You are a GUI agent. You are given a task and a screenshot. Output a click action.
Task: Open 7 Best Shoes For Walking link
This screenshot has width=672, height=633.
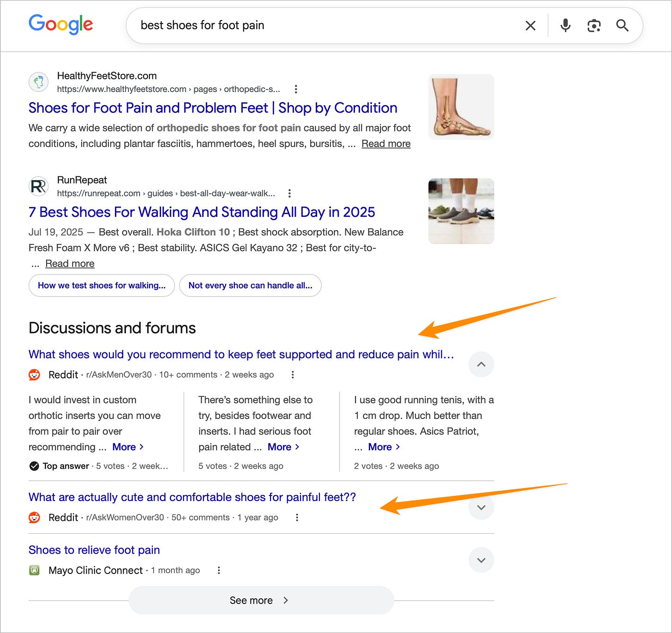[x=202, y=212]
